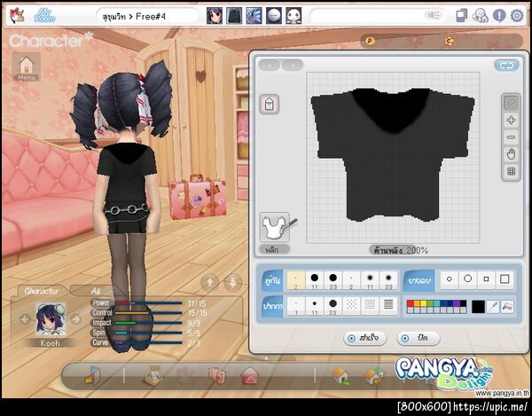Go to previous character with left arrow

click(x=25, y=319)
